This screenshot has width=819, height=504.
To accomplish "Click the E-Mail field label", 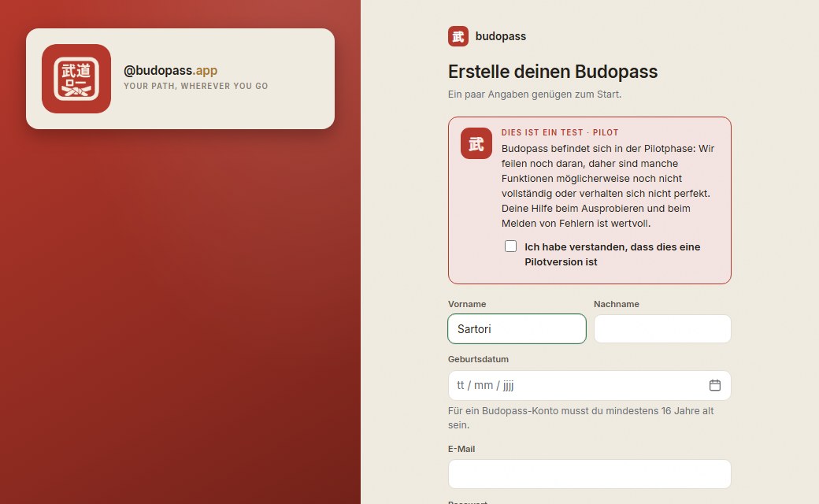I will (x=461, y=449).
